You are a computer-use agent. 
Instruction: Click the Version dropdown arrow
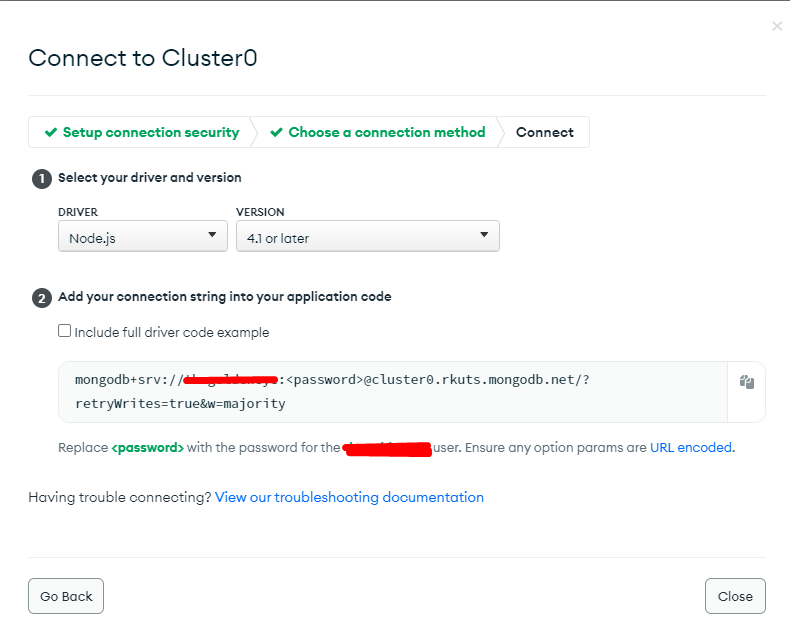(x=484, y=234)
